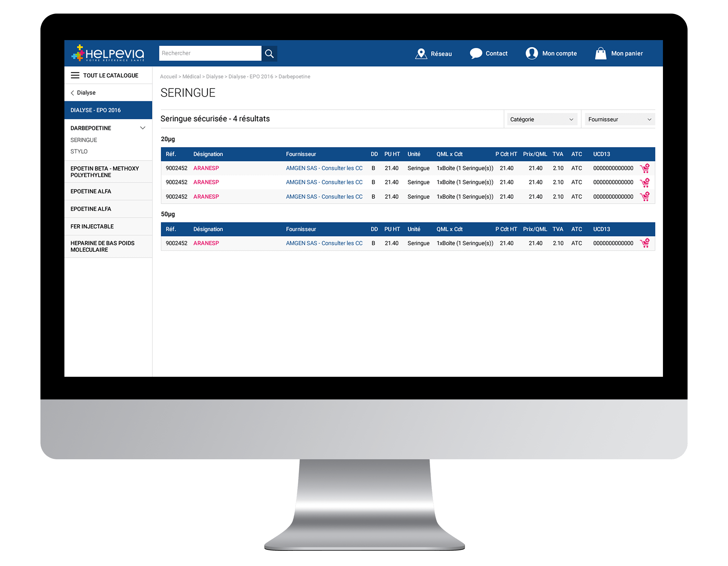Image resolution: width=728 pixels, height=566 pixels.
Task: Click the Contact label in header
Action: click(x=496, y=53)
